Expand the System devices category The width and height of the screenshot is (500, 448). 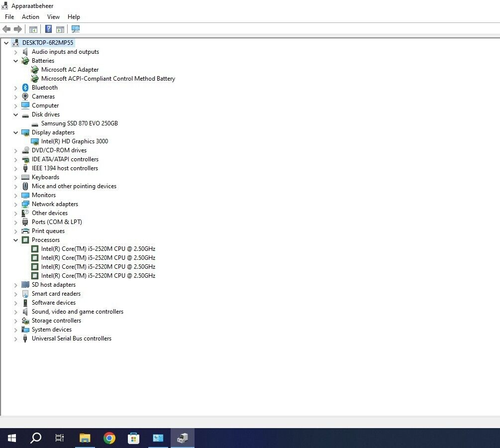pyautogui.click(x=15, y=330)
